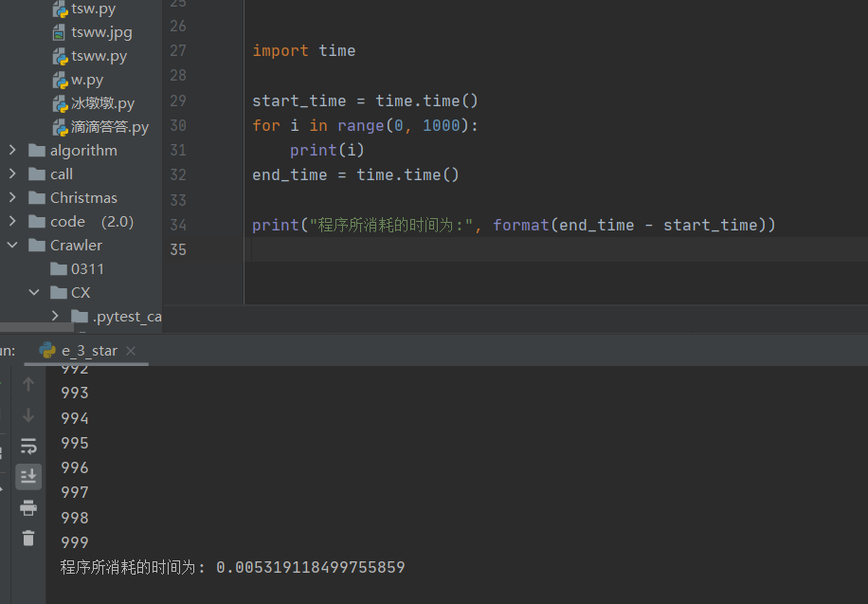Select the Christmas folder label
Viewport: 868px width, 604px height.
[83, 198]
